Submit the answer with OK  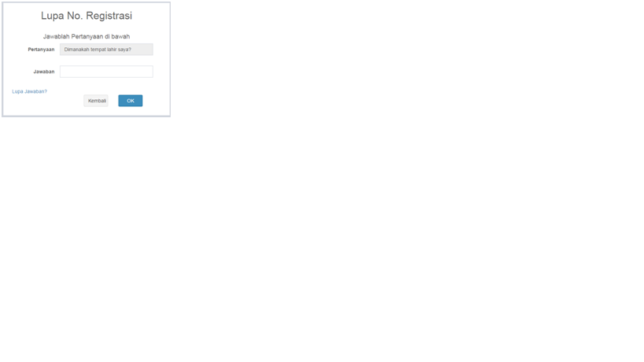point(131,101)
